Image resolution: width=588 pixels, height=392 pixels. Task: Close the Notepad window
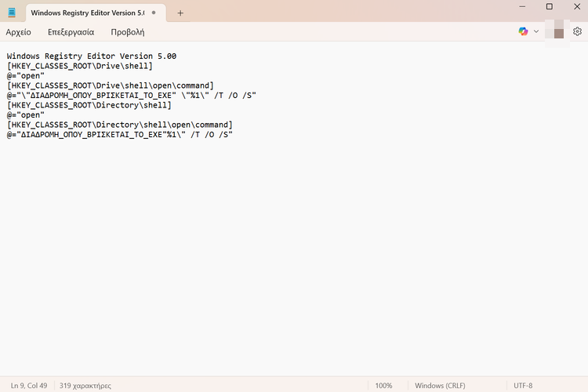[x=577, y=7]
